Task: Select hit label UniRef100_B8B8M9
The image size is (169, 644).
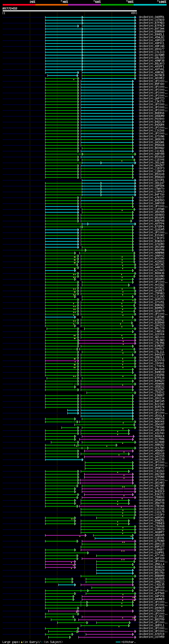Action: [x=152, y=576]
